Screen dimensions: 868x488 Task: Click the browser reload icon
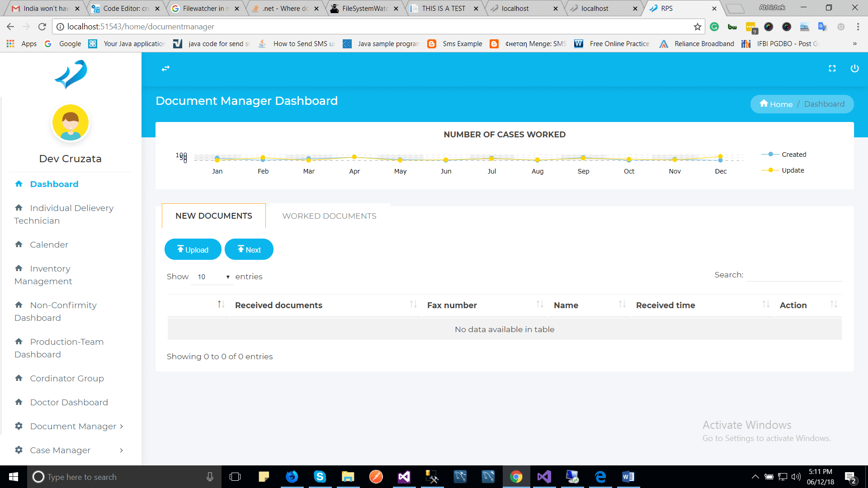pyautogui.click(x=42, y=27)
